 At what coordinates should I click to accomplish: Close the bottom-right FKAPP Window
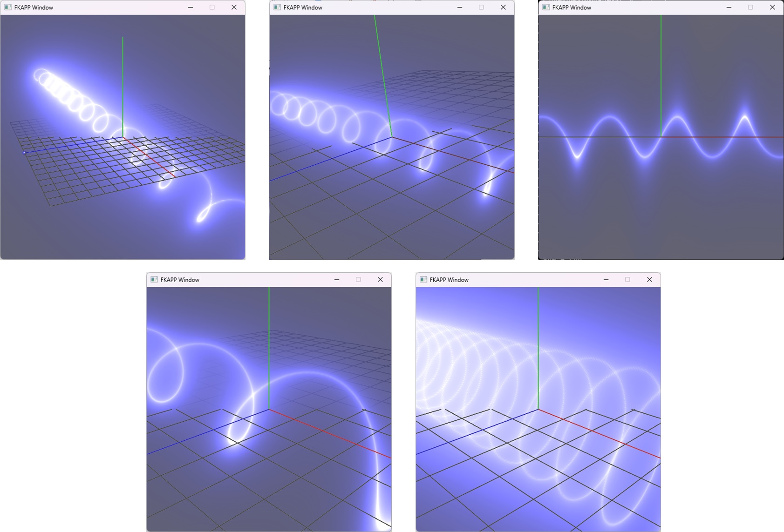(649, 280)
